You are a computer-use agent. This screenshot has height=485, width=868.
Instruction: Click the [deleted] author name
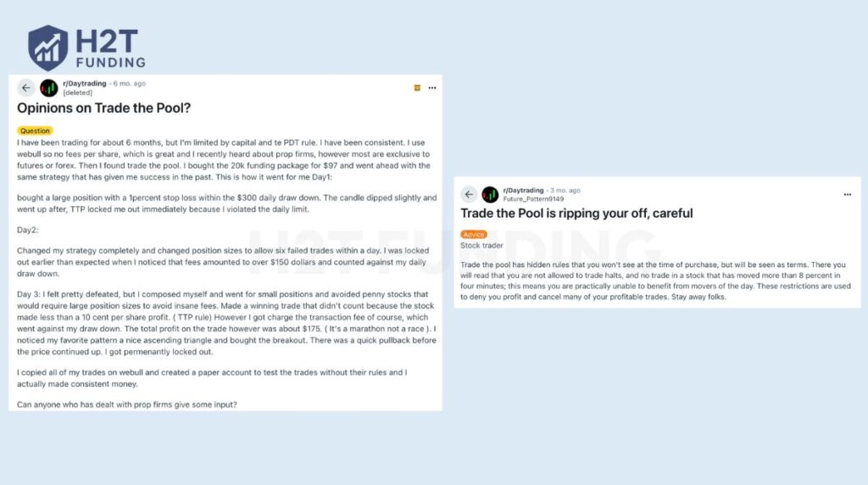pyautogui.click(x=77, y=92)
